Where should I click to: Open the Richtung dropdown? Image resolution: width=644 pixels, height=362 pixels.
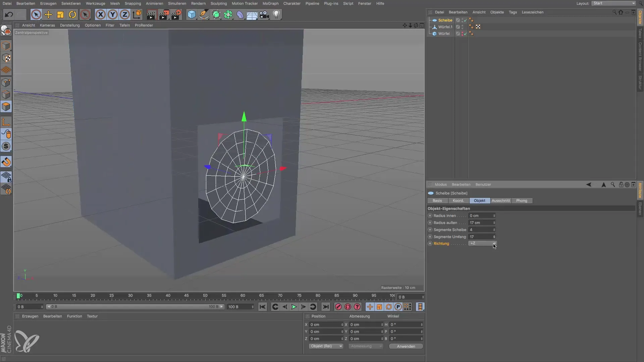483,243
